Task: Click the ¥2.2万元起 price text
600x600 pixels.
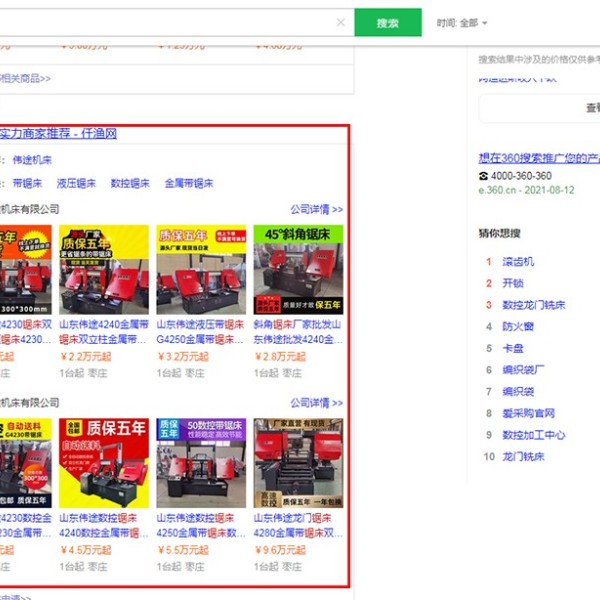Action: [86, 357]
